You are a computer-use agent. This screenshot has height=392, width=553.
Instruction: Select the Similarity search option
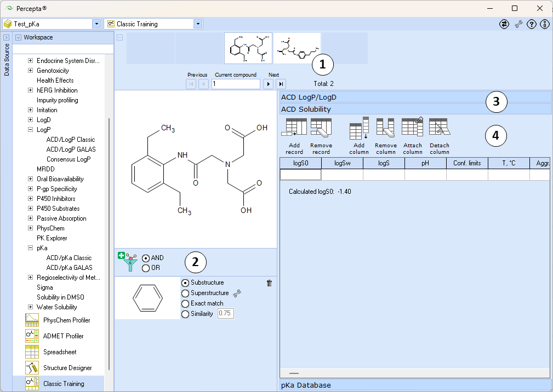point(197,314)
